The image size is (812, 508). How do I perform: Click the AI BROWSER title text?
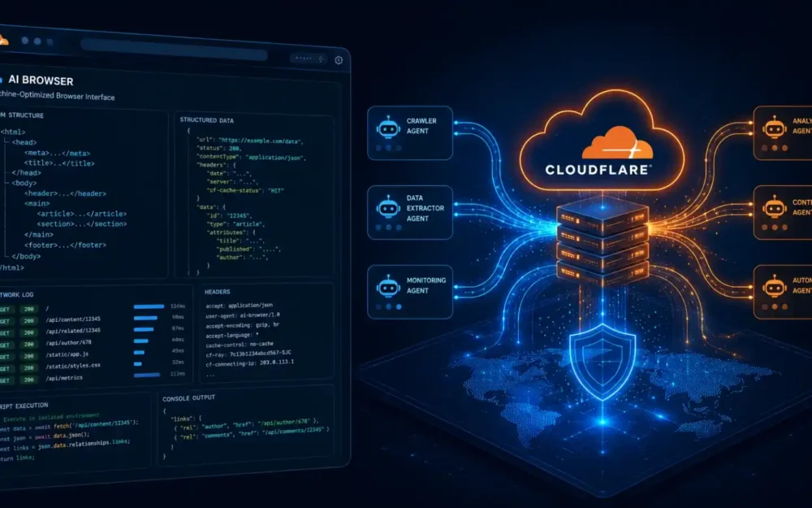[41, 80]
